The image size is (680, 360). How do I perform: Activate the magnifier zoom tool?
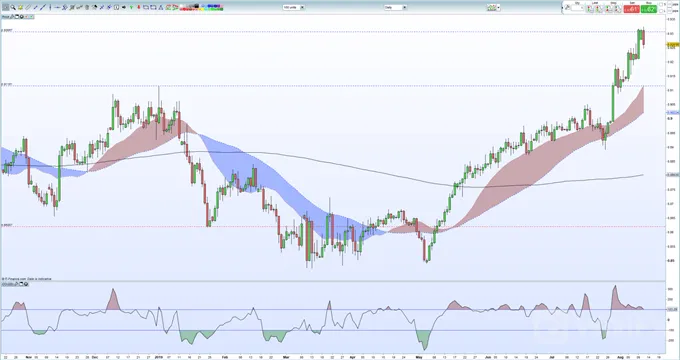tap(13, 7)
